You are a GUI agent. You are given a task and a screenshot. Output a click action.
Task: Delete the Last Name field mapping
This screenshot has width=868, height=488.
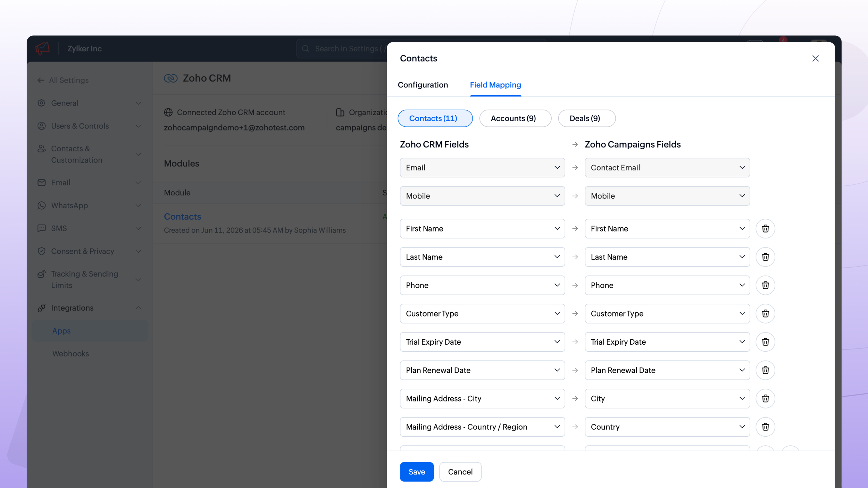[x=765, y=257]
